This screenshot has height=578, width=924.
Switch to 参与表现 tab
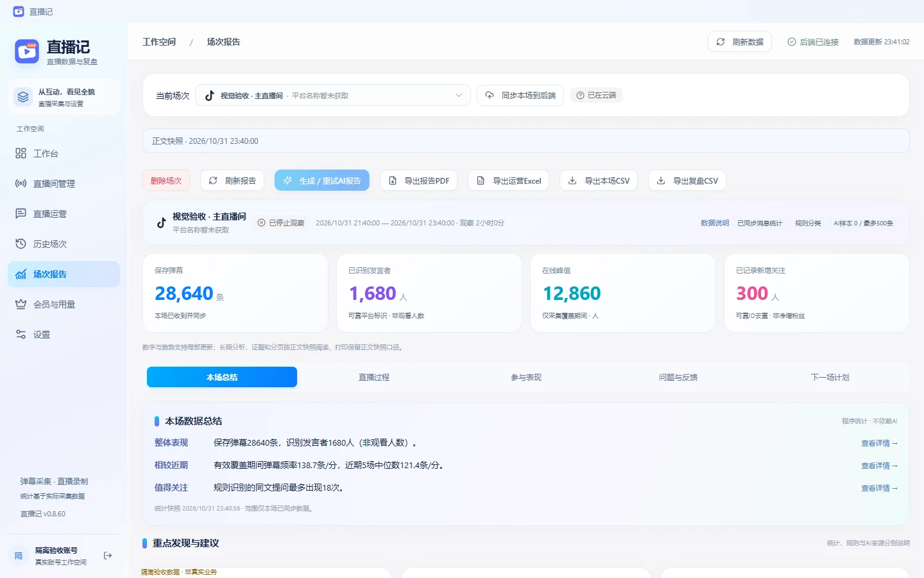pyautogui.click(x=526, y=377)
